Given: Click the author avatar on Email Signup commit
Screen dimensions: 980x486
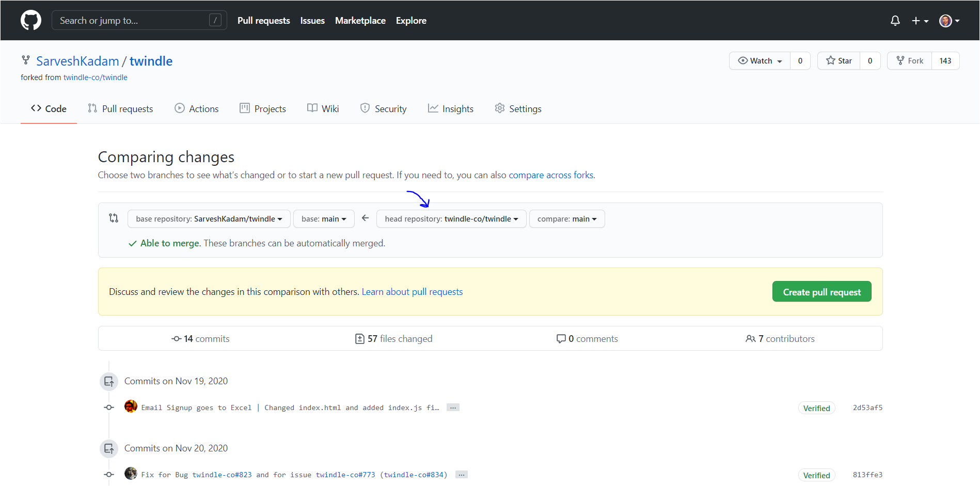Looking at the screenshot, I should tap(131, 406).
